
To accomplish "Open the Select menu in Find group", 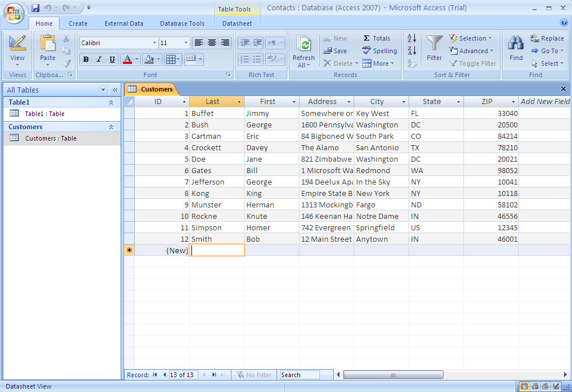I will pos(547,63).
